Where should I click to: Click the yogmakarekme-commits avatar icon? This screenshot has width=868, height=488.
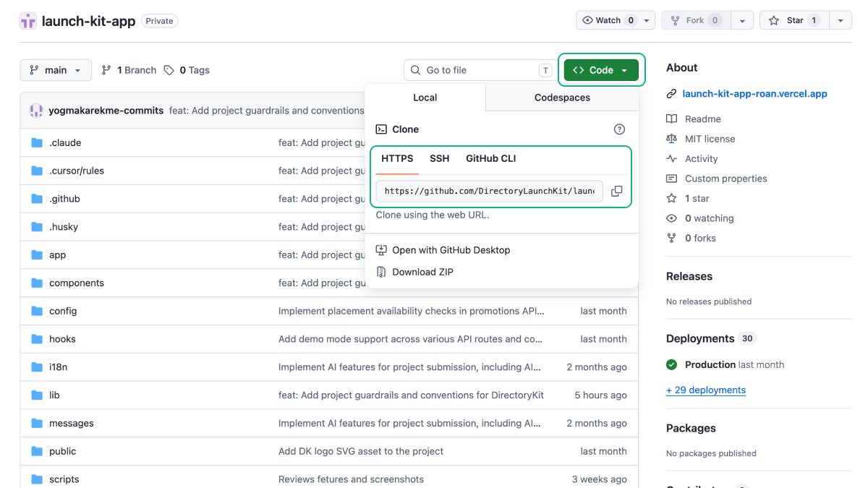pos(36,111)
